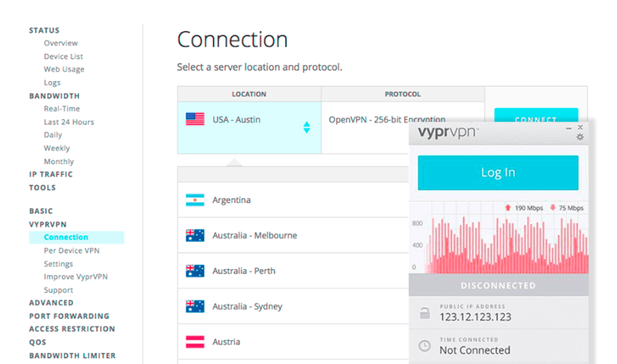The width and height of the screenshot is (617, 364).
Task: Click the Australia - Perth flag icon
Action: (195, 271)
